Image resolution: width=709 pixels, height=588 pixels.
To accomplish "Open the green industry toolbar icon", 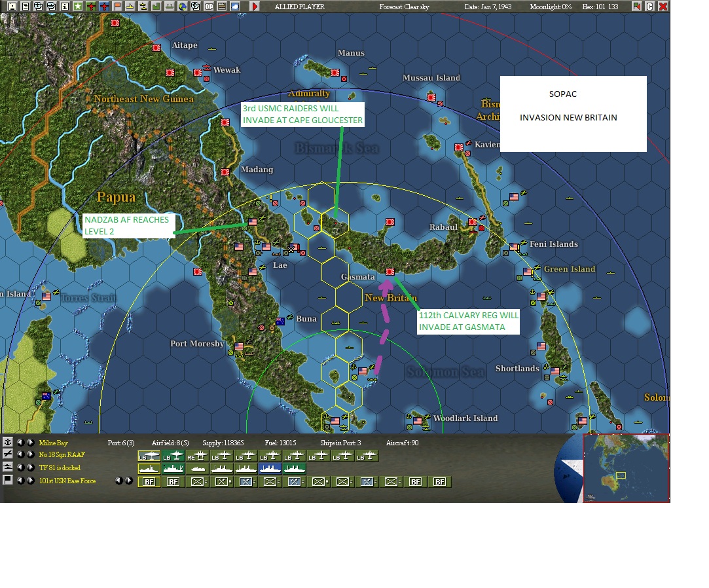I will click(x=156, y=7).
